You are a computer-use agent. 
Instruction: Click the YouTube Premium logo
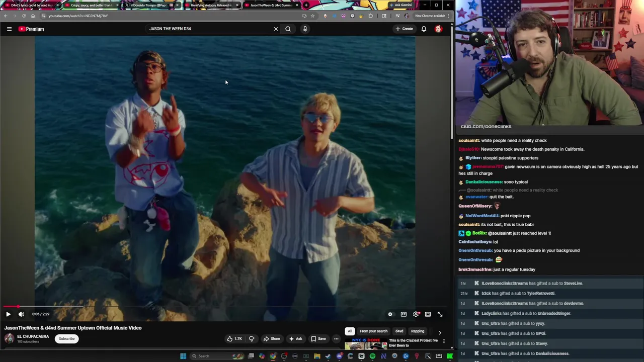[31, 29]
